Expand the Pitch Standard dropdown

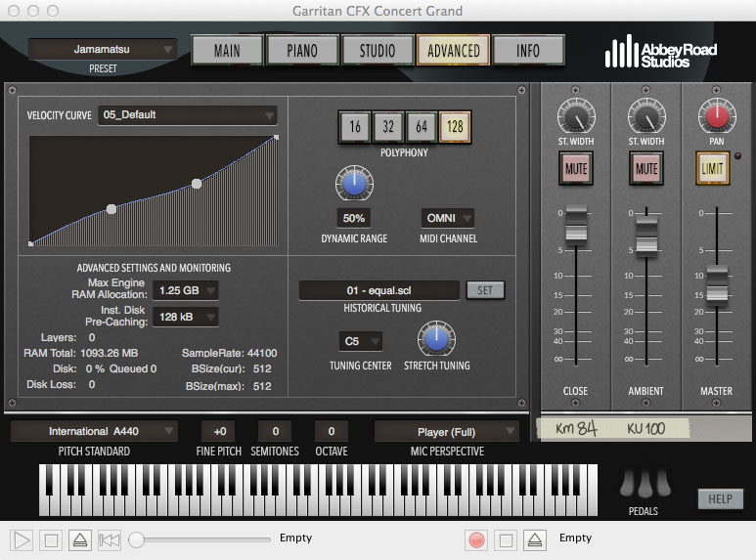[94, 431]
